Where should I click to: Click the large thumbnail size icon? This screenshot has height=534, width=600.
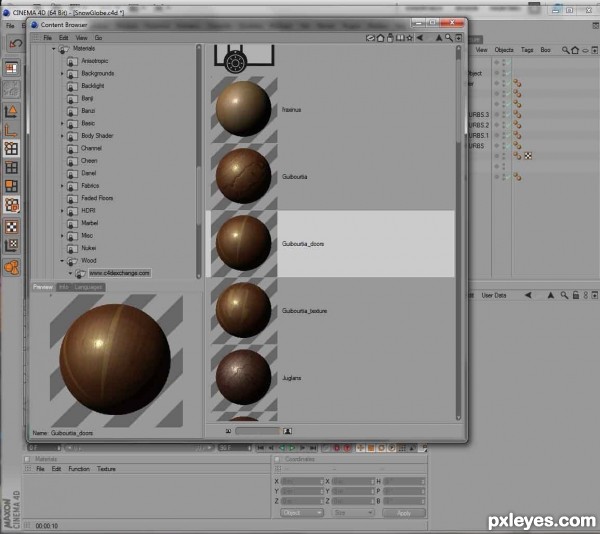click(287, 431)
